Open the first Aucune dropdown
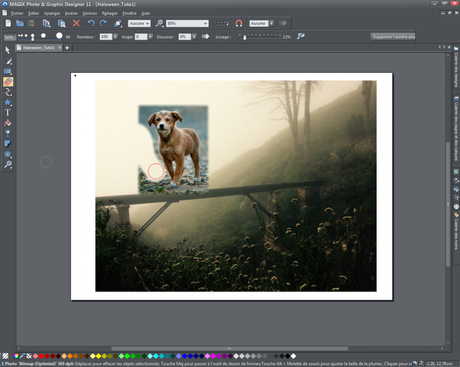460x367 pixels. (147, 23)
